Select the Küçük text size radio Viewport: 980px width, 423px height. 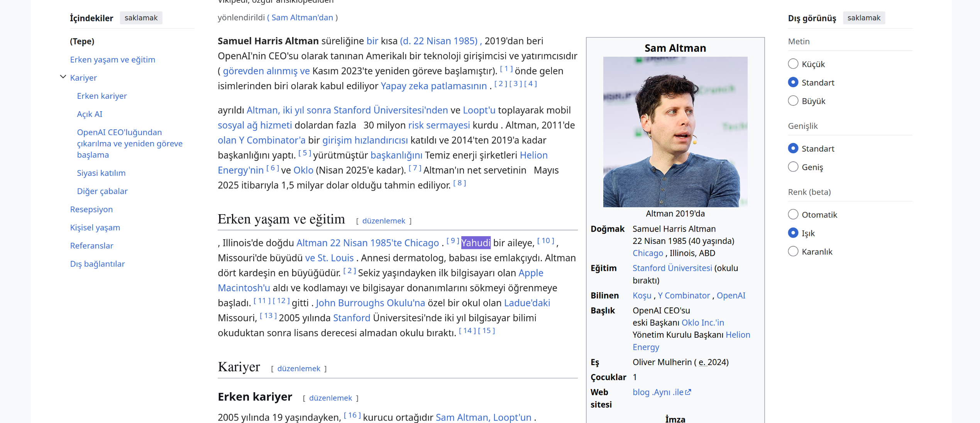pos(793,64)
